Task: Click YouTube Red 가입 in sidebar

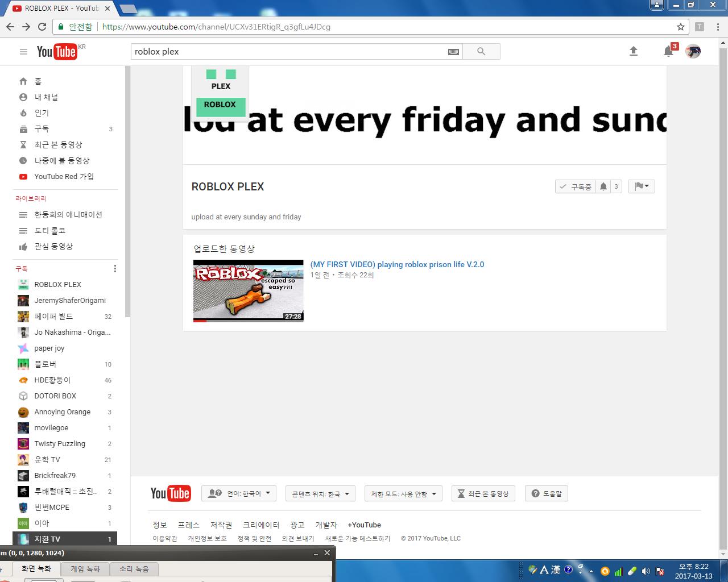Action: point(65,177)
